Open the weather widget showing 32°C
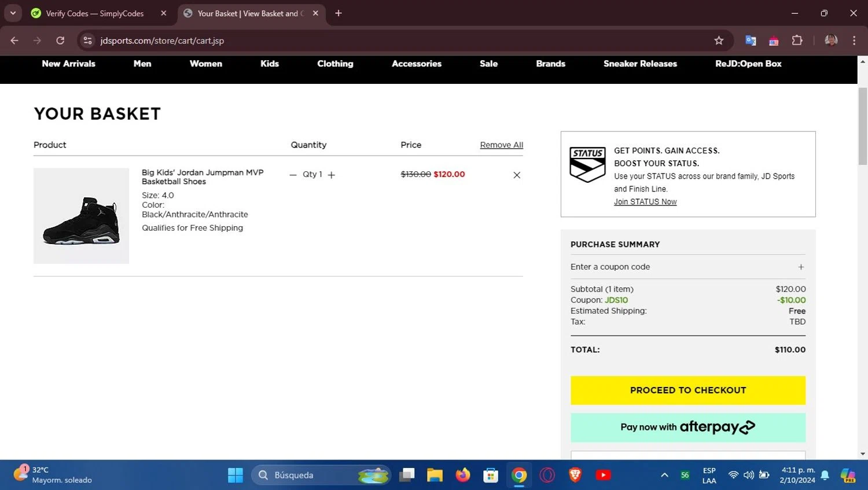 [53, 475]
